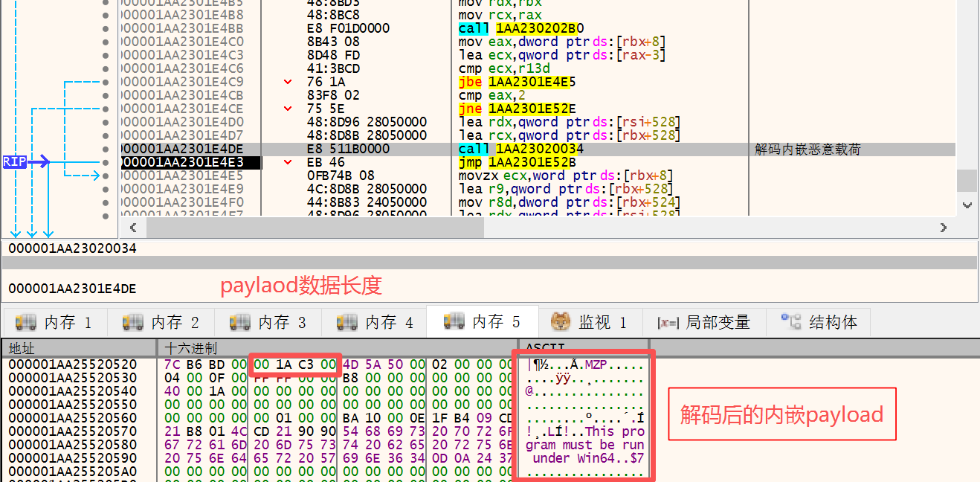Click the memory icon on 内存 1 tab

pyautogui.click(x=26, y=322)
